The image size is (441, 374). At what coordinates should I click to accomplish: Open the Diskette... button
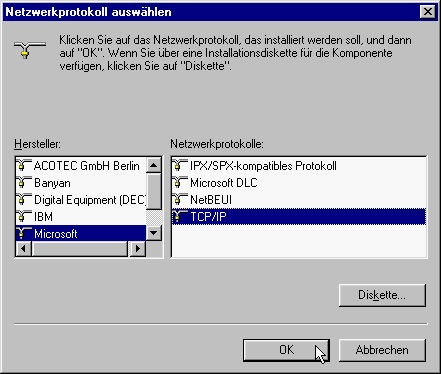[x=382, y=295]
